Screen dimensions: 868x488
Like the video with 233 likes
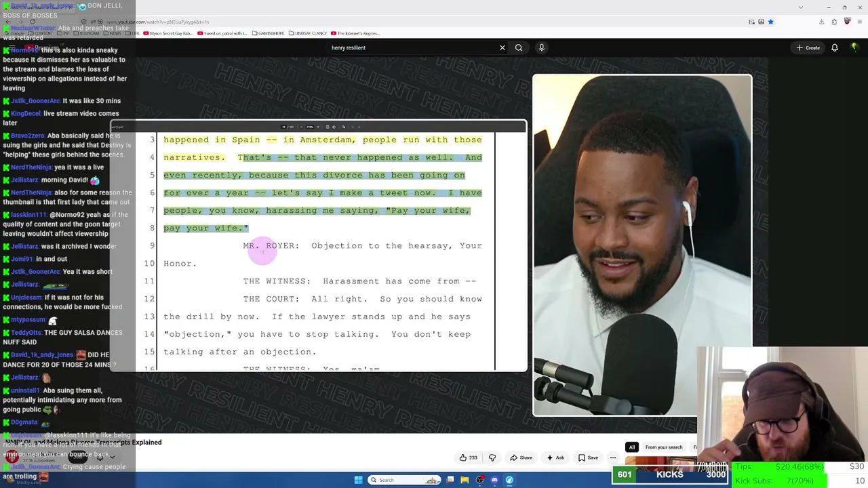[469, 457]
